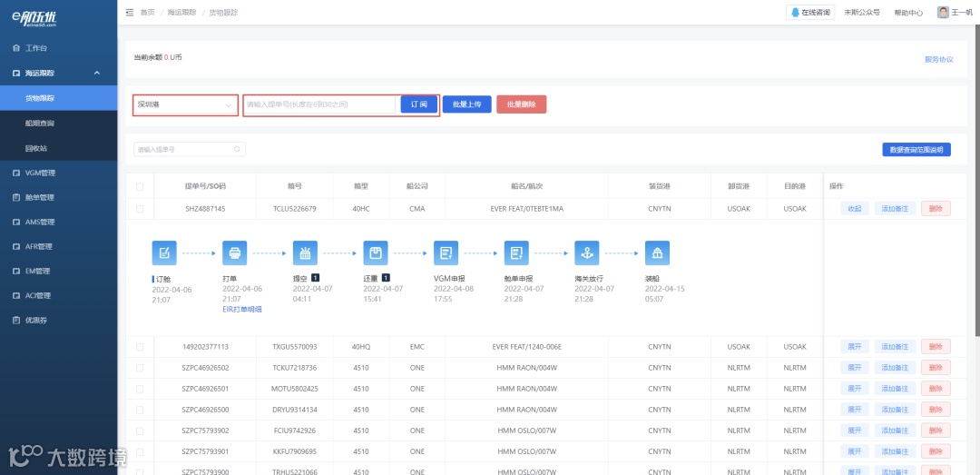This screenshot has width=980, height=475.
Task: Check the row checkbox for SZPC75793901
Action: 140,452
